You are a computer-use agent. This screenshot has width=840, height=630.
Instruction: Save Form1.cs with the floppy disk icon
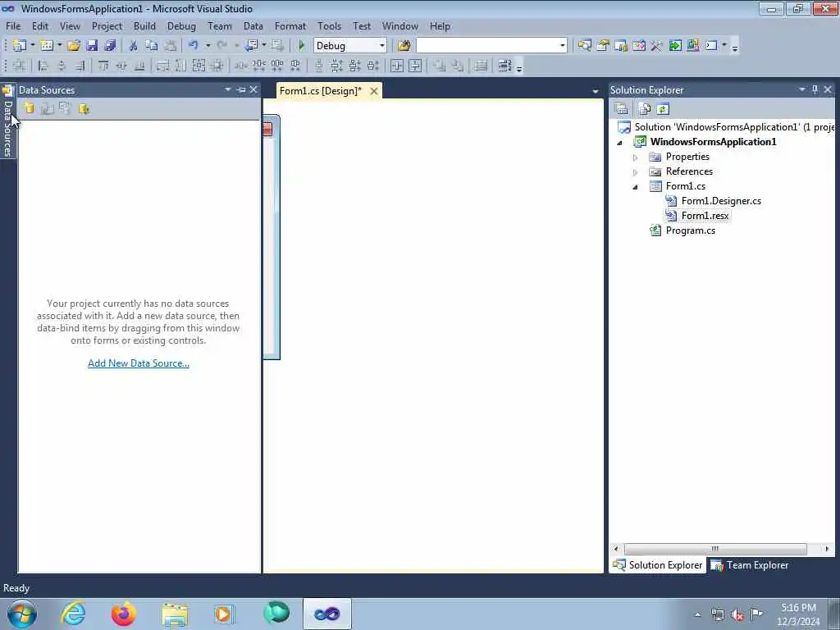92,46
